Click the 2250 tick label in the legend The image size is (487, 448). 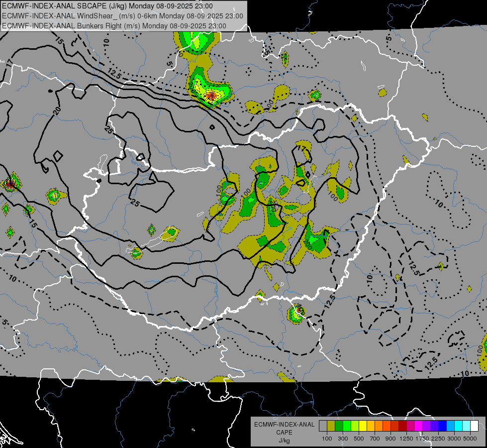438,439
